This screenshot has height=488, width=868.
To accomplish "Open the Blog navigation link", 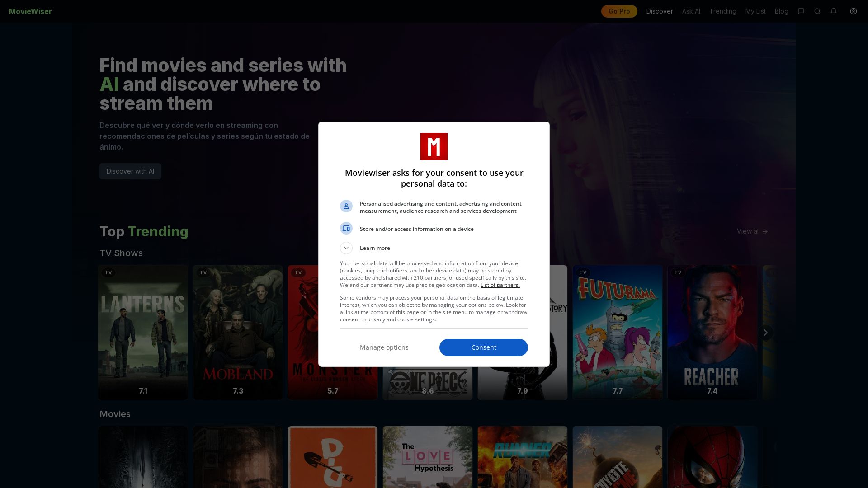I will (781, 11).
